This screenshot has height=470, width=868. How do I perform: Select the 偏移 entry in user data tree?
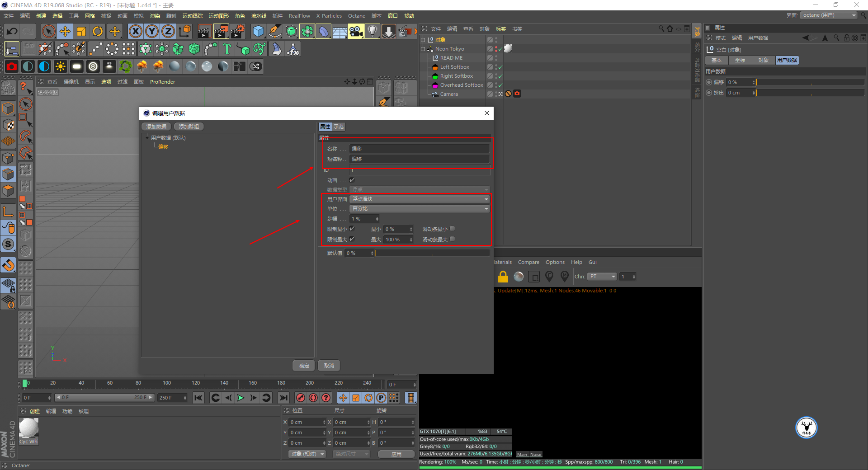[163, 147]
